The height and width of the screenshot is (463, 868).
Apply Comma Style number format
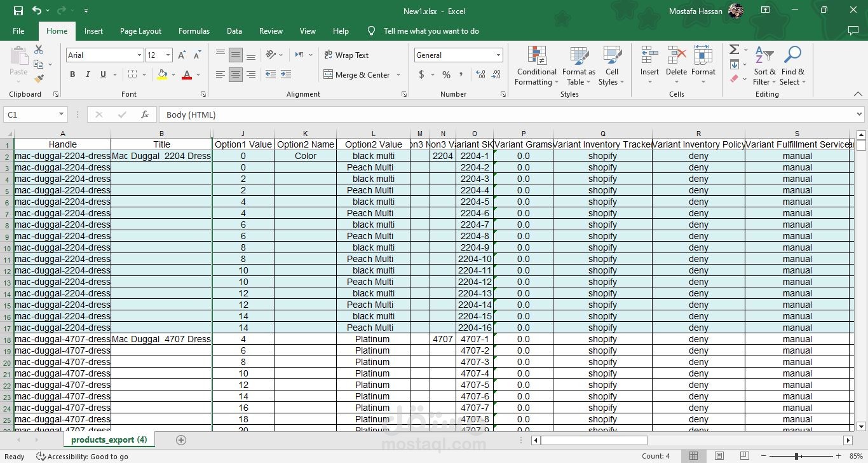click(x=463, y=74)
